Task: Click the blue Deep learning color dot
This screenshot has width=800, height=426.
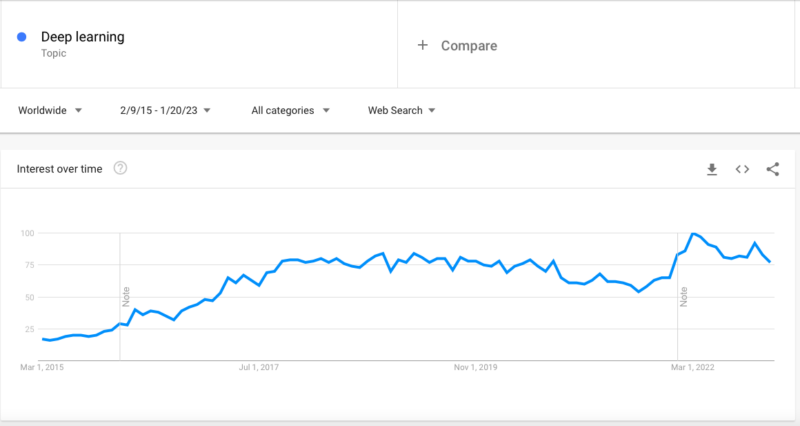Action: 22,37
